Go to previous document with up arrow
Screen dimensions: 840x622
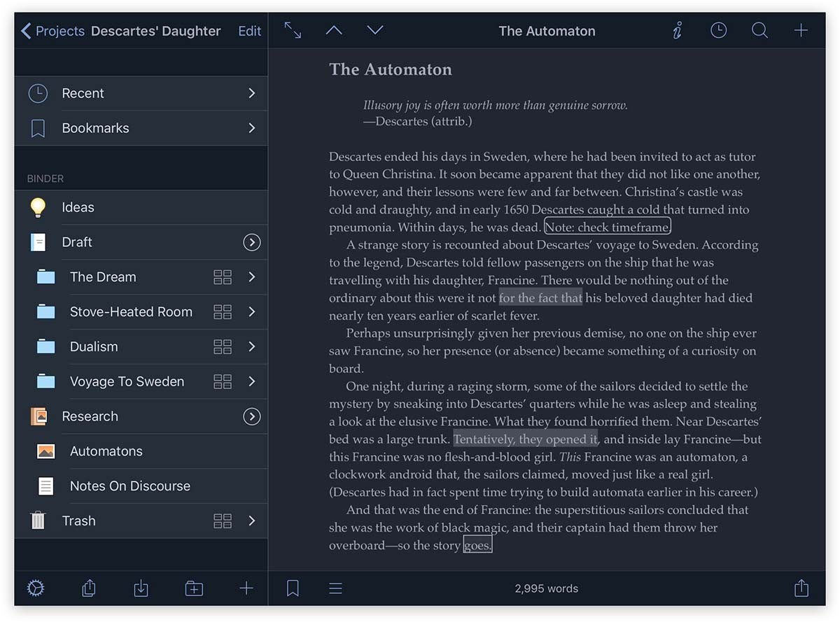click(334, 31)
